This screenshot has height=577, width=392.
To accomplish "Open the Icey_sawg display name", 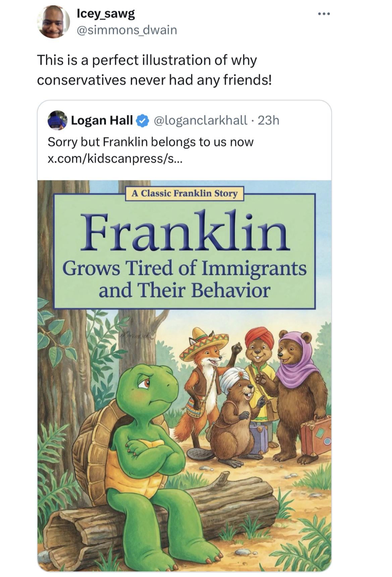I will click(106, 13).
